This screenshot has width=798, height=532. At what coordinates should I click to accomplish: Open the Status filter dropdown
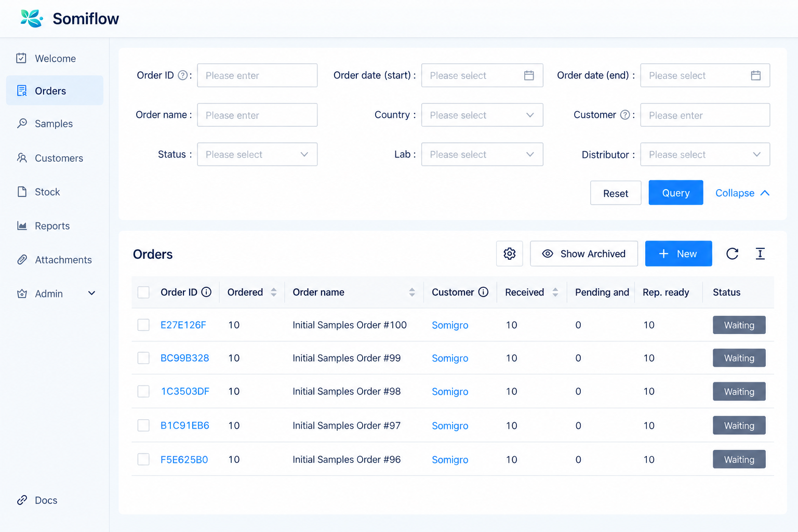[257, 154]
